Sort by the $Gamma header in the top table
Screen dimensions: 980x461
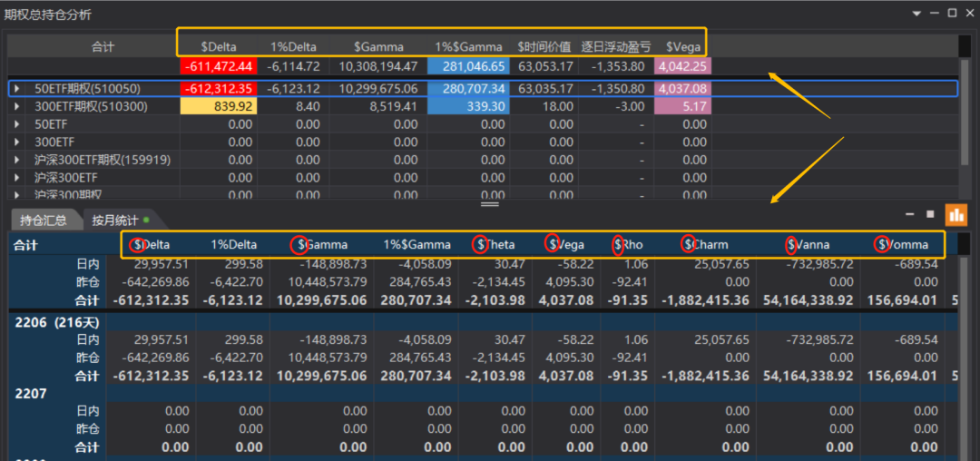coord(378,46)
